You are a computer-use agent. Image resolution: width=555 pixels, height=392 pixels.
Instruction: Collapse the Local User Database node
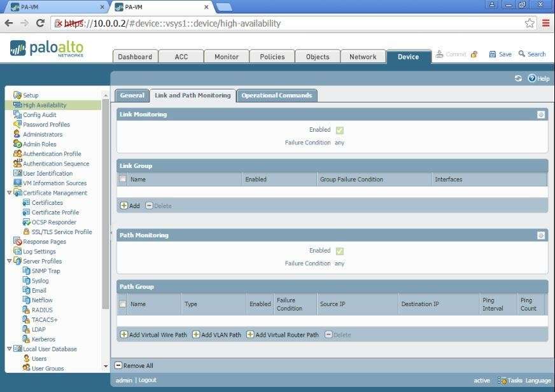click(10, 349)
